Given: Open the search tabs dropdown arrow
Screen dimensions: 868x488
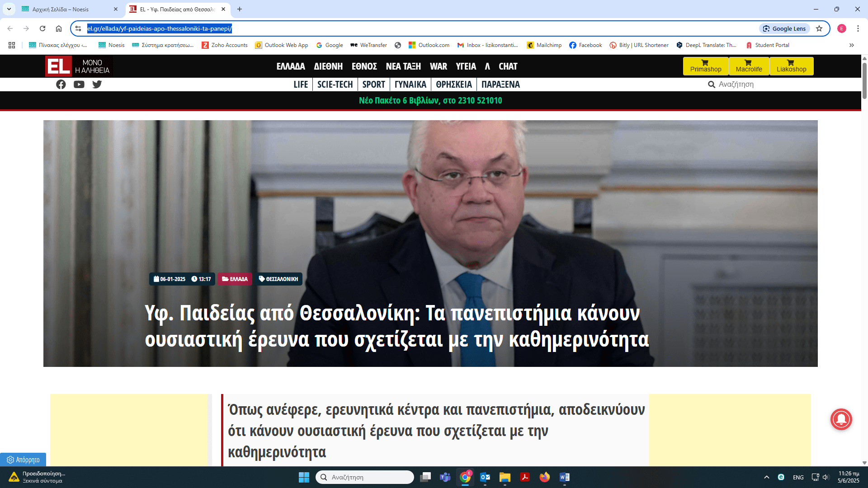Looking at the screenshot, I should click(x=9, y=9).
